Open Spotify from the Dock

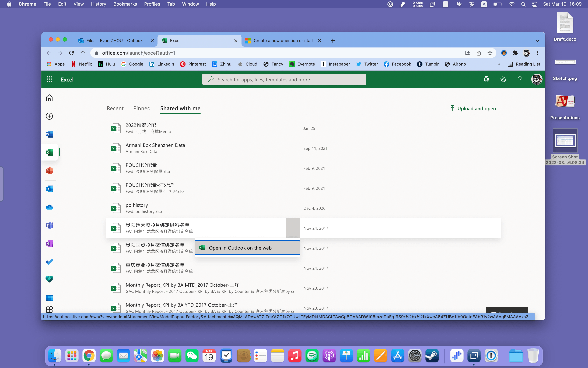[x=312, y=356]
